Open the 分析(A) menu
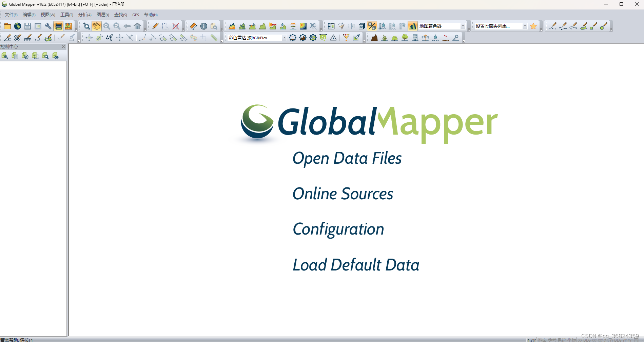644x342 pixels. tap(85, 15)
